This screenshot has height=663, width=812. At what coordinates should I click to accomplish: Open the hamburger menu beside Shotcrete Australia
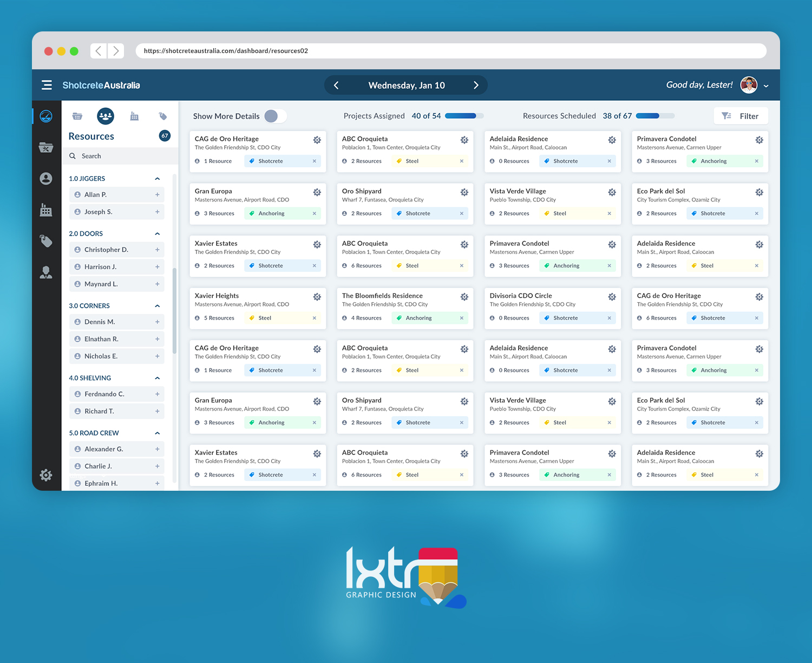[x=47, y=85]
